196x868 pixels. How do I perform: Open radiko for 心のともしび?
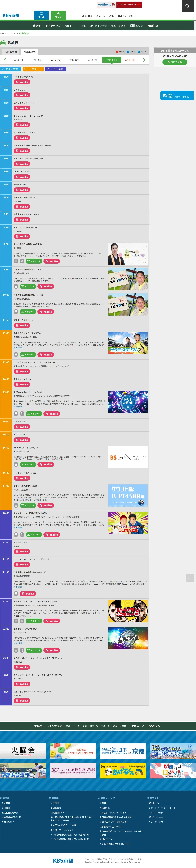(x=22, y=95)
